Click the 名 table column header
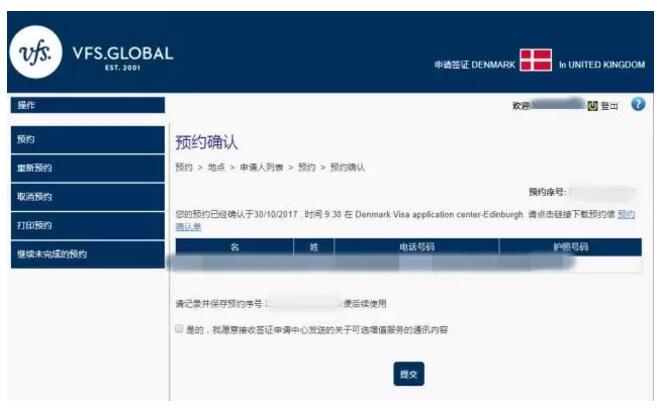Viewport: 660px width, 419px height. pos(234,247)
